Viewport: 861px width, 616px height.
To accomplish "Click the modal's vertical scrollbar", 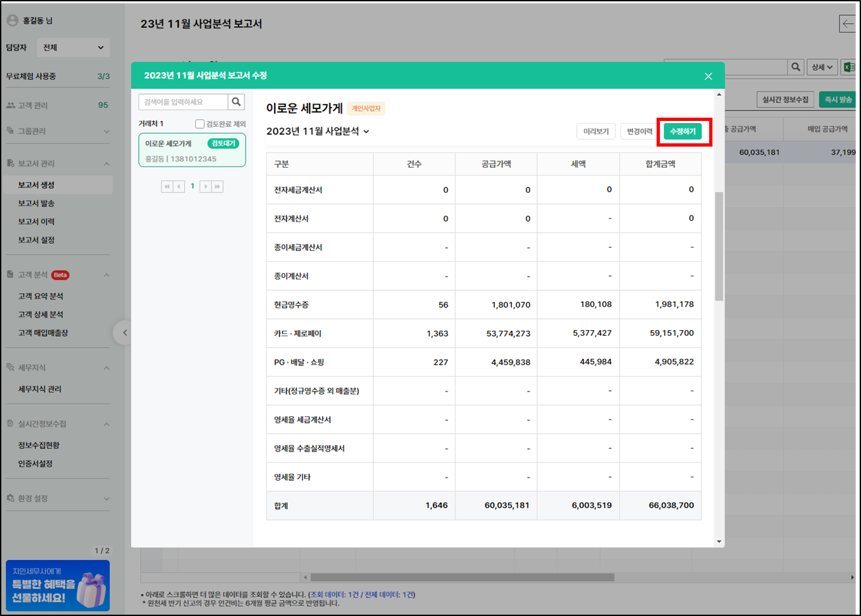I will [x=719, y=246].
